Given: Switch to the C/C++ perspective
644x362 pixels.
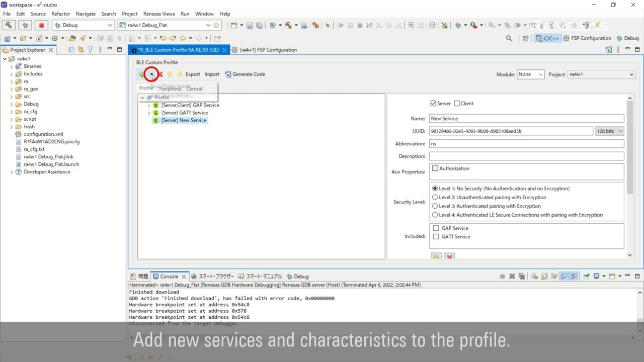Looking at the screenshot, I should point(547,38).
